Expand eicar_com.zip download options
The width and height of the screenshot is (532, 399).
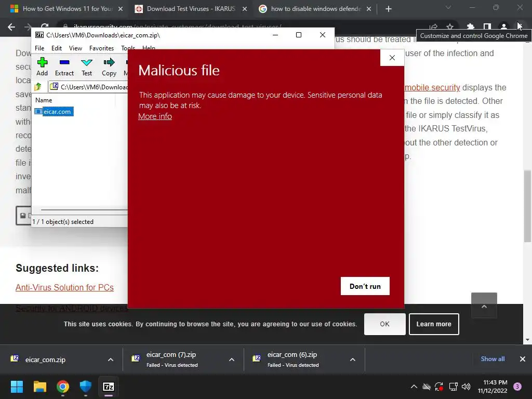coord(111,360)
